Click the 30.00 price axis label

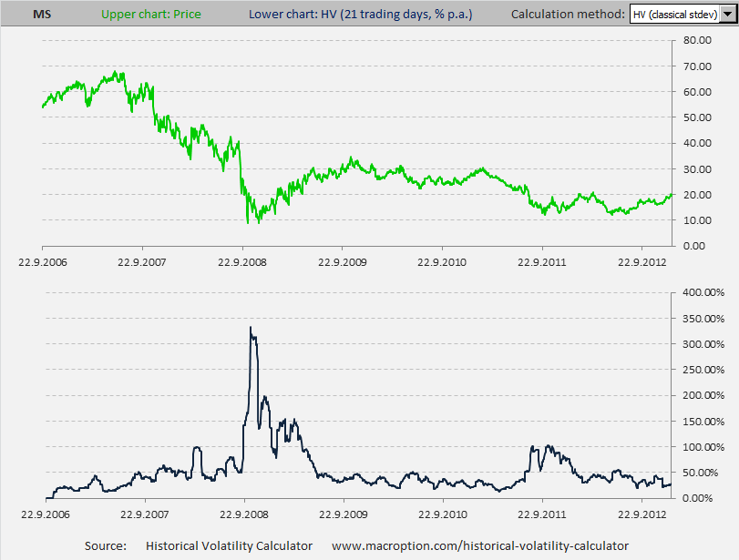click(697, 169)
